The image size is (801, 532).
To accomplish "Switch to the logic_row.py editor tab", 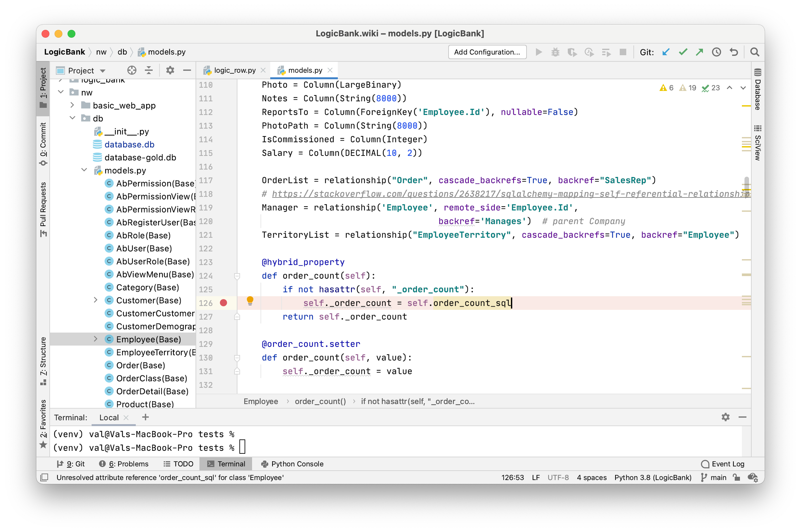I will pos(235,70).
